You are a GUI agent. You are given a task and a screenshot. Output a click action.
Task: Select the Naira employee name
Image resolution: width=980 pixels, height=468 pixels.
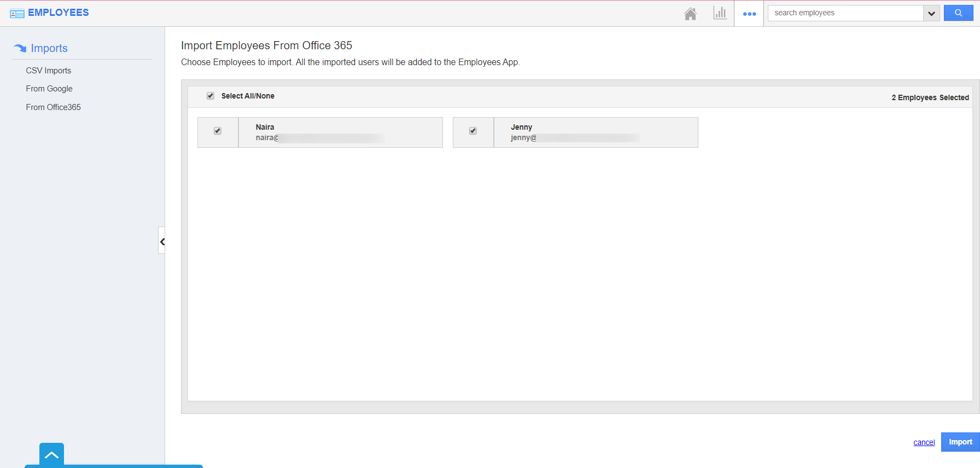pos(265,127)
